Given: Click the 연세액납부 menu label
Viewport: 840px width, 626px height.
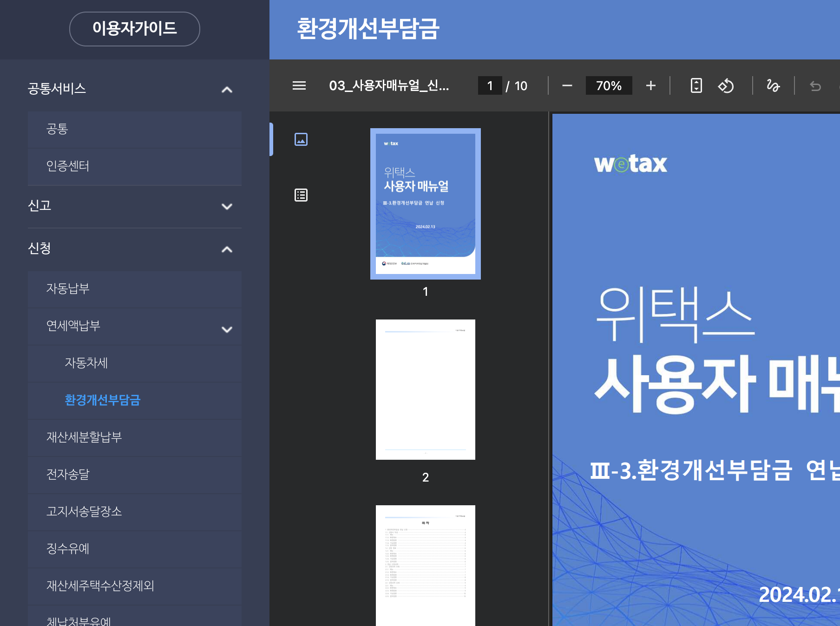Looking at the screenshot, I should 73,326.
